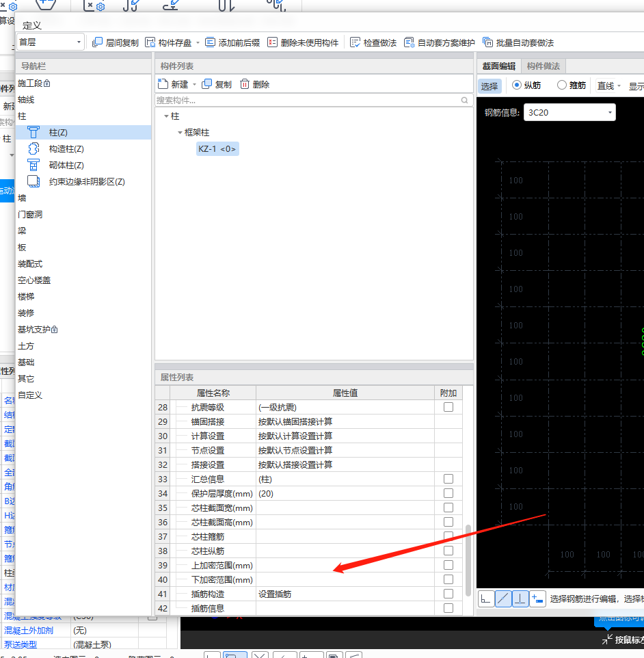644x658 pixels.
Task: Open the 自定义 category in navigation
Action: [x=30, y=395]
